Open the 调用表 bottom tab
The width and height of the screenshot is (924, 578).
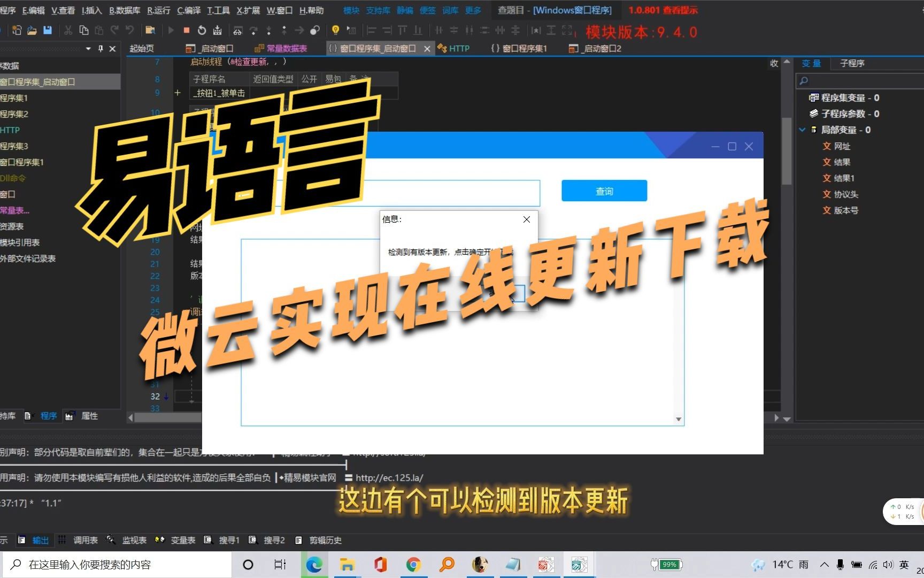(79, 540)
